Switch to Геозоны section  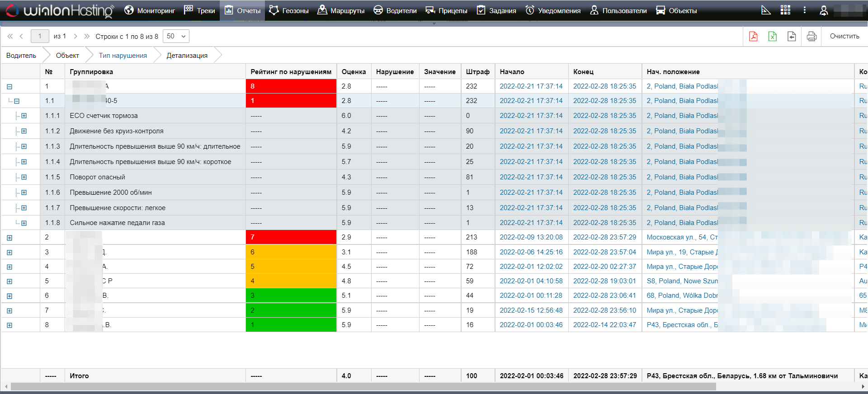pyautogui.click(x=289, y=10)
